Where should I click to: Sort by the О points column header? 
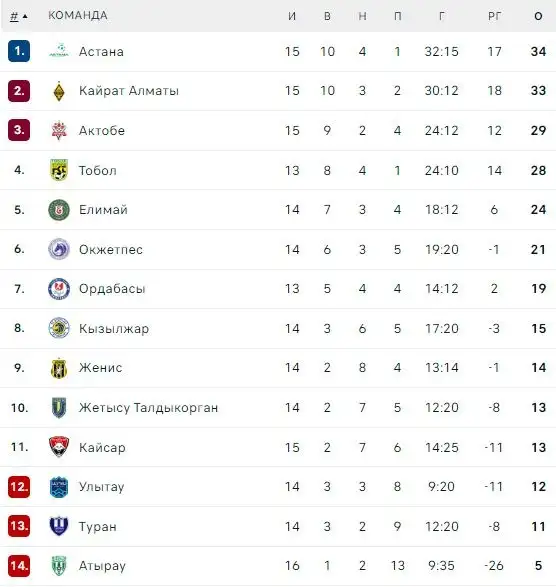[538, 16]
